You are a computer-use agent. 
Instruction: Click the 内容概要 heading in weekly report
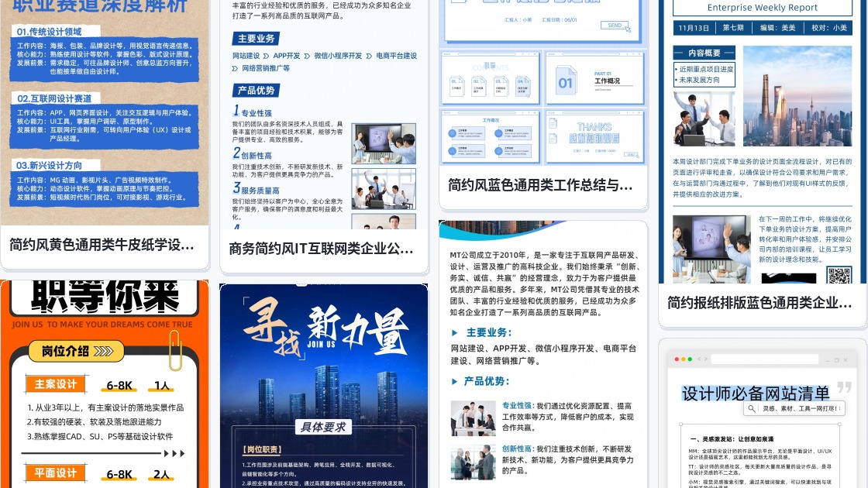pyautogui.click(x=704, y=53)
